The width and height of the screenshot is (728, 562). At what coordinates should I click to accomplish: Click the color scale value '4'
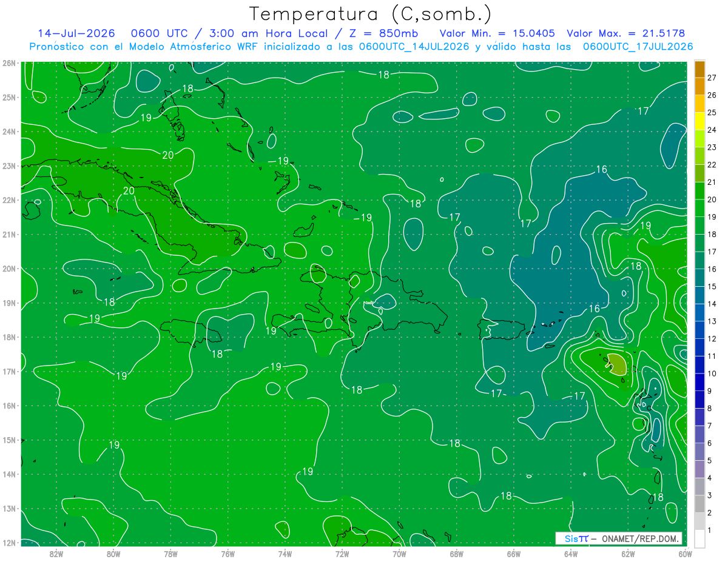click(709, 478)
